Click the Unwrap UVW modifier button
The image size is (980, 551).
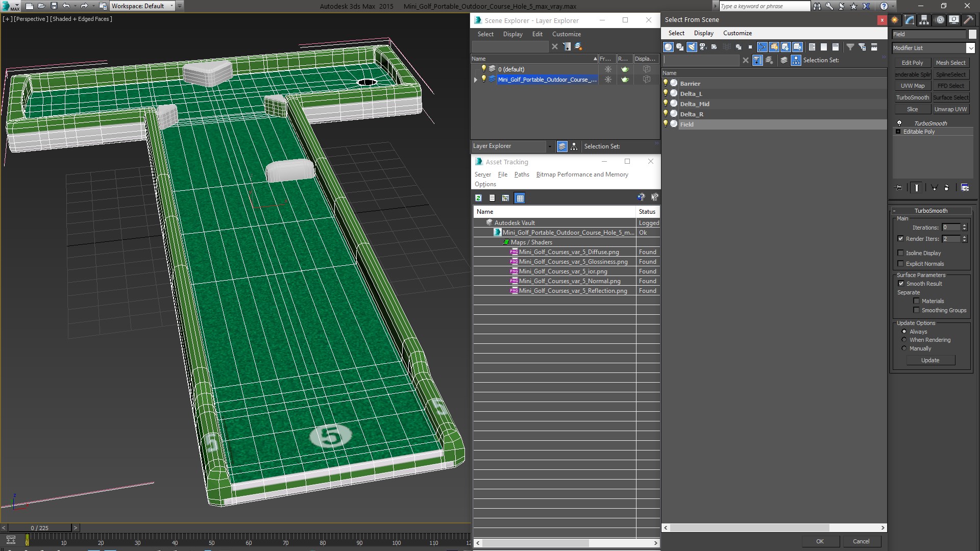coord(950,109)
